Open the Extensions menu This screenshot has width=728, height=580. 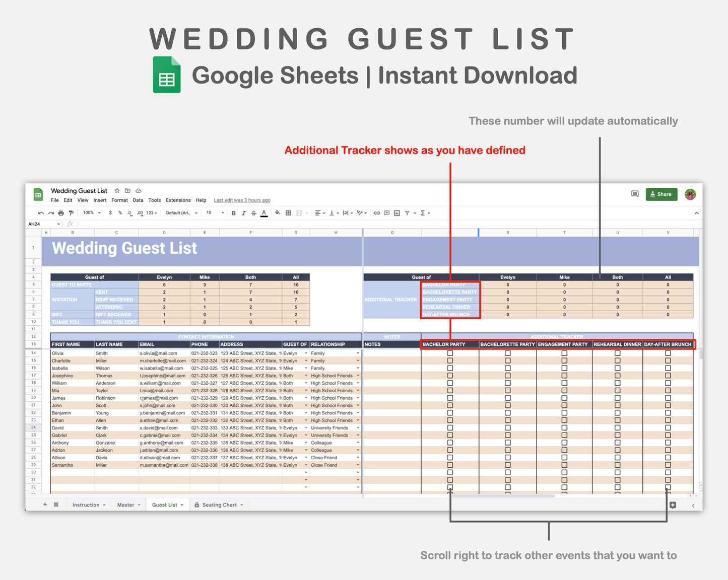coord(178,200)
